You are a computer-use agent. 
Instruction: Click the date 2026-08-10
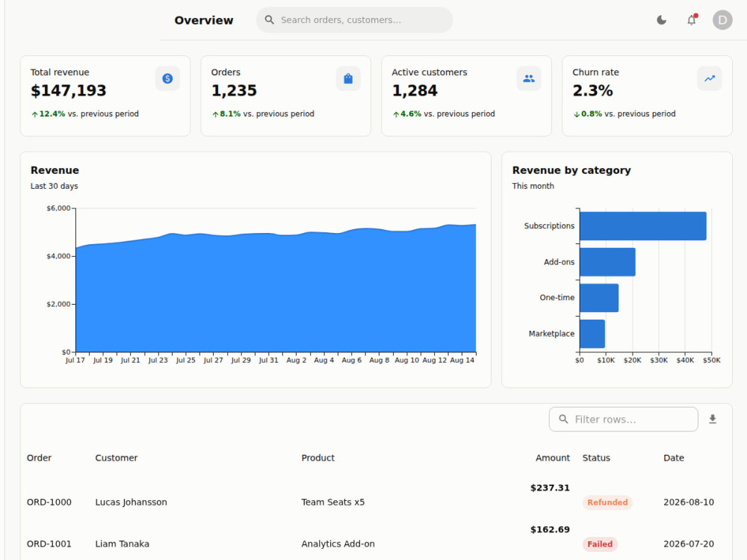pyautogui.click(x=689, y=503)
